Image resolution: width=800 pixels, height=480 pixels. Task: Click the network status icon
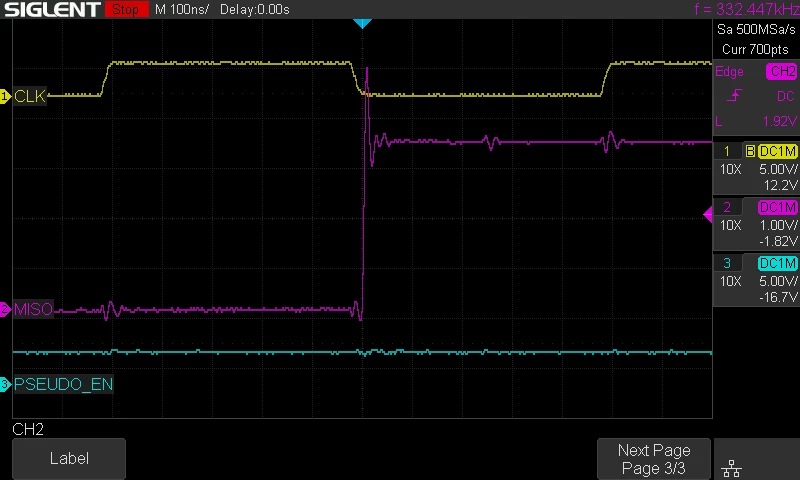click(x=732, y=468)
